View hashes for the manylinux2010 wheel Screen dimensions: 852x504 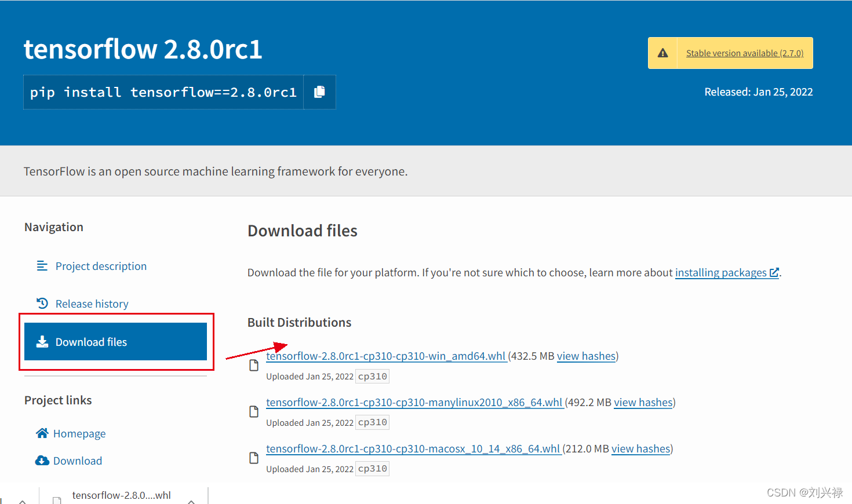[x=643, y=402]
